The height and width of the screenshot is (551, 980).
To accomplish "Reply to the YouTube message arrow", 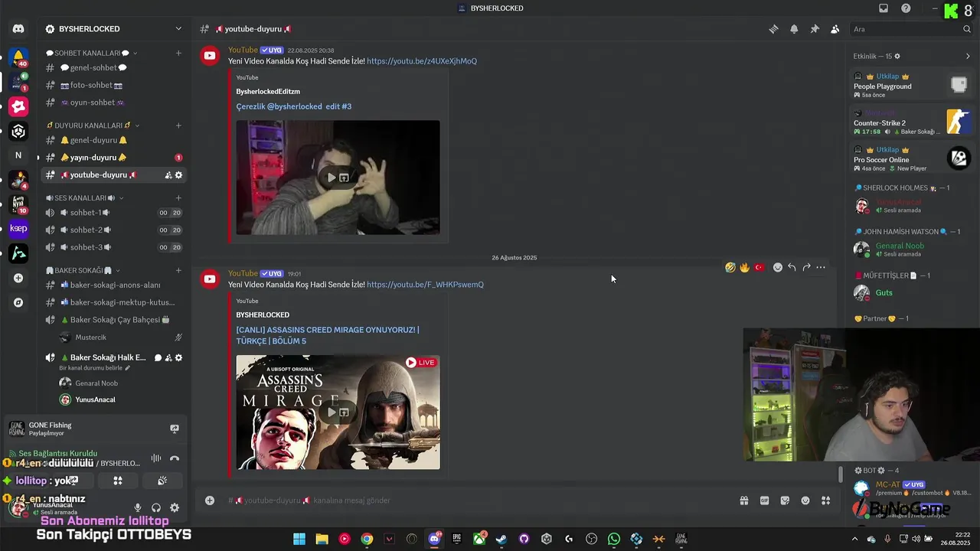I will coord(792,267).
